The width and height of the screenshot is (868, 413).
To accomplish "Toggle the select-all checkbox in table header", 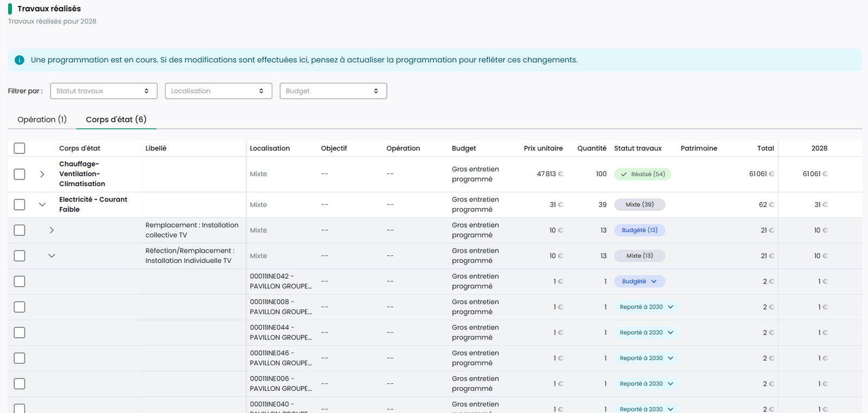I will pos(20,148).
